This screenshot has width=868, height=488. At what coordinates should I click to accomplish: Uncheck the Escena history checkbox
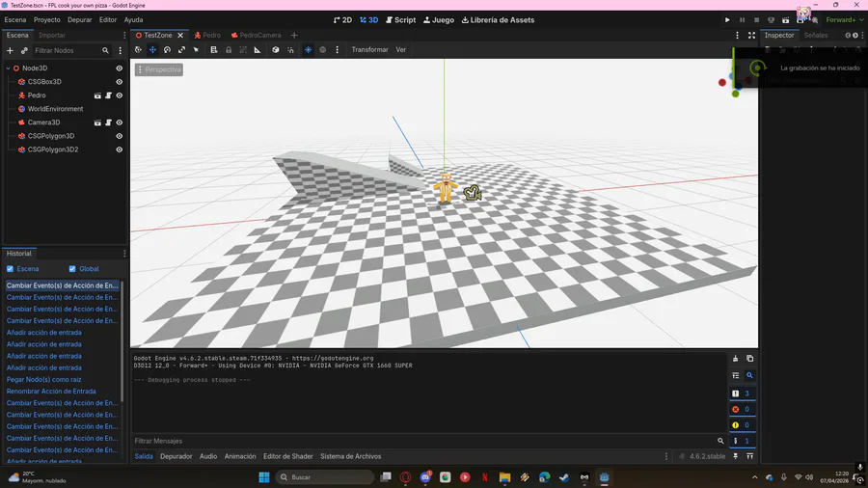tap(10, 269)
